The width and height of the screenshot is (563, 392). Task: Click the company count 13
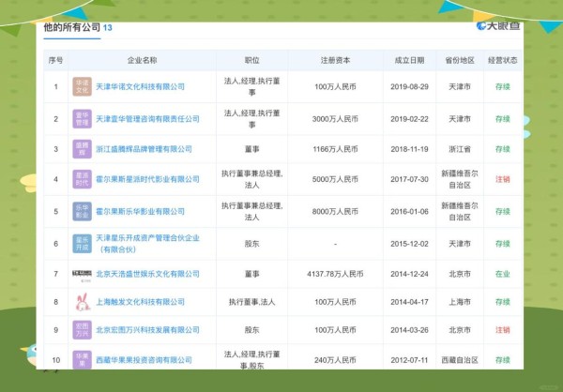107,27
